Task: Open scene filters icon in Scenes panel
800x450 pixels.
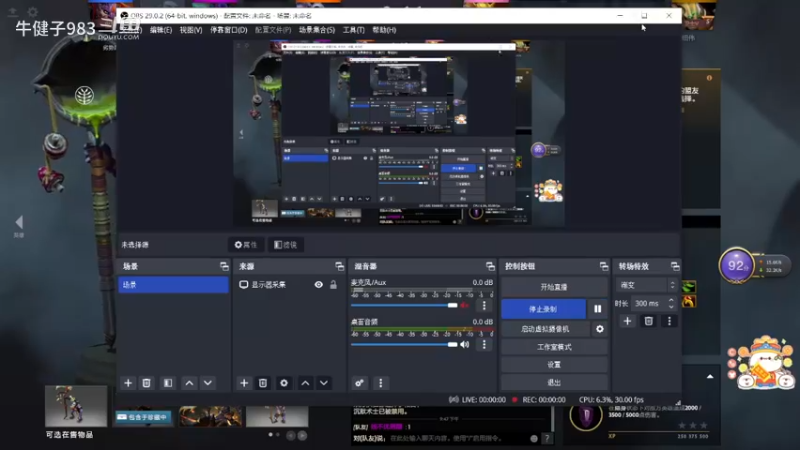Action: (168, 383)
